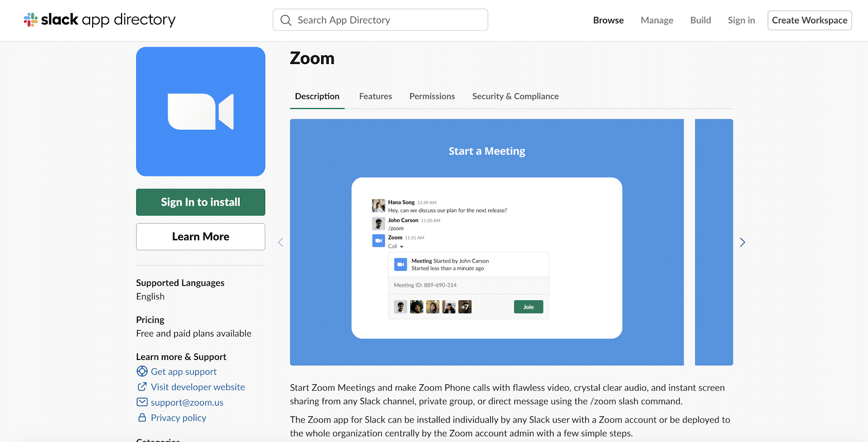The width and height of the screenshot is (868, 442).
Task: Focus the Search App Directory field
Action: (x=380, y=20)
